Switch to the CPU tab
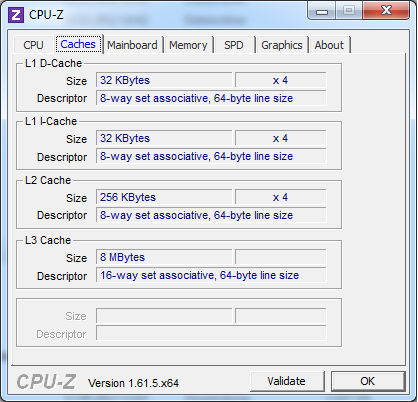 33,45
